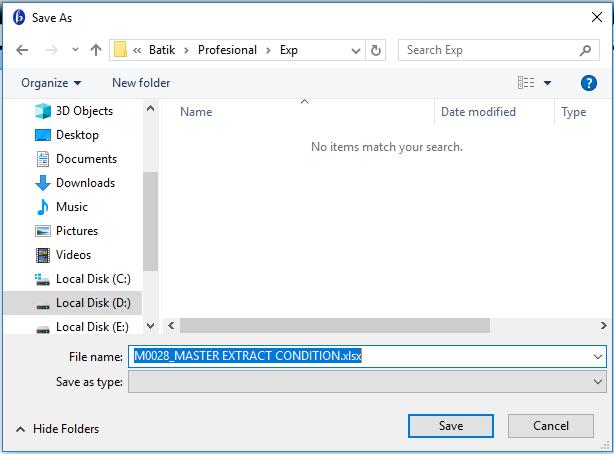Expand the address bar path dropdown
The height and width of the screenshot is (454, 614).
coord(354,50)
